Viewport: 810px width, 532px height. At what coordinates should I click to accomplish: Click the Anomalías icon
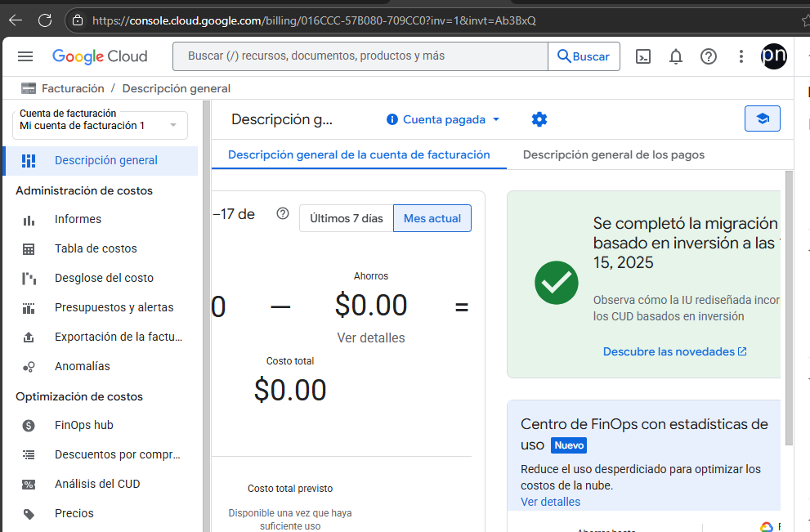(x=29, y=367)
